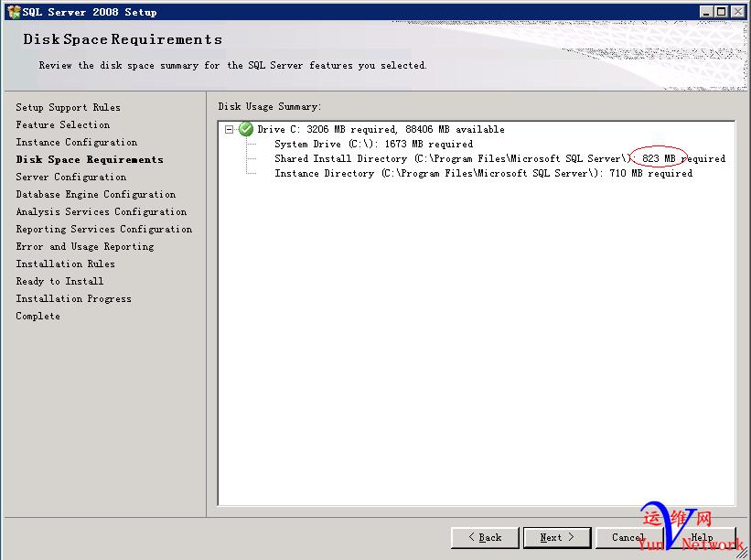Click the green checkmark icon for Drive C
Image resolution: width=751 pixels, height=560 pixels.
point(246,129)
